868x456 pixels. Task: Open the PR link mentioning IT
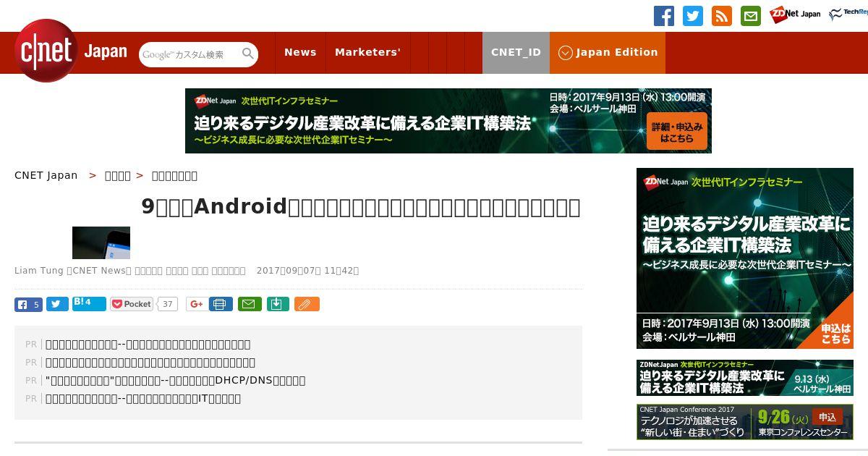coord(143,398)
